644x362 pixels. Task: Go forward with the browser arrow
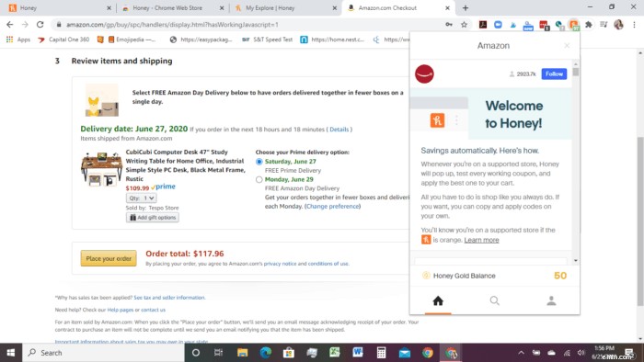tap(25, 25)
